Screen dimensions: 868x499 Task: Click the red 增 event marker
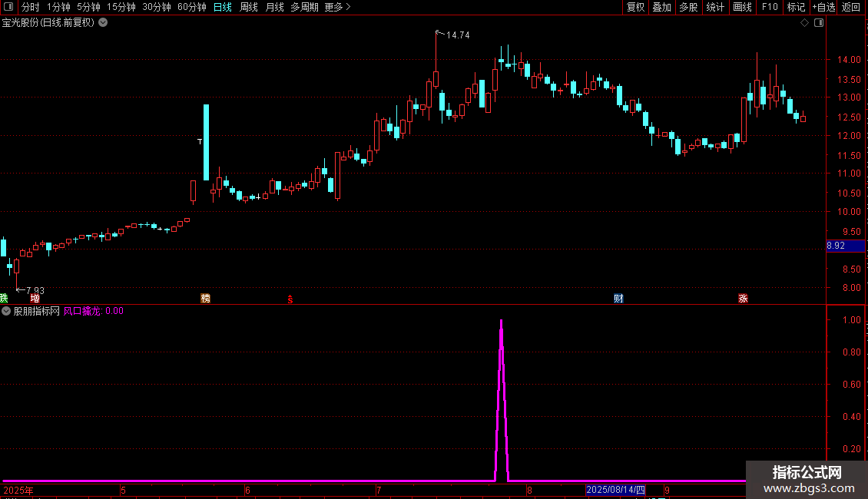pyautogui.click(x=35, y=298)
